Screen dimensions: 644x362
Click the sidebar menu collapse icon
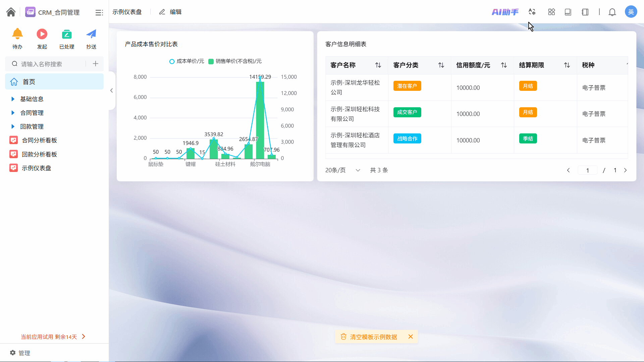[99, 12]
